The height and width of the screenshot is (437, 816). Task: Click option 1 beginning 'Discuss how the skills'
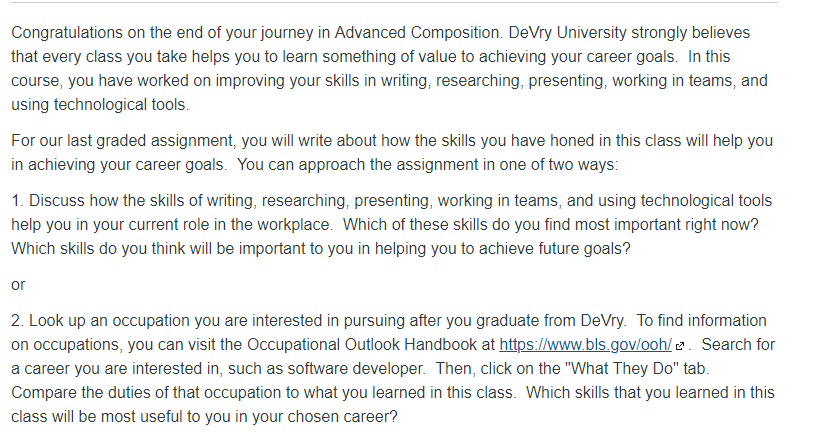391,224
